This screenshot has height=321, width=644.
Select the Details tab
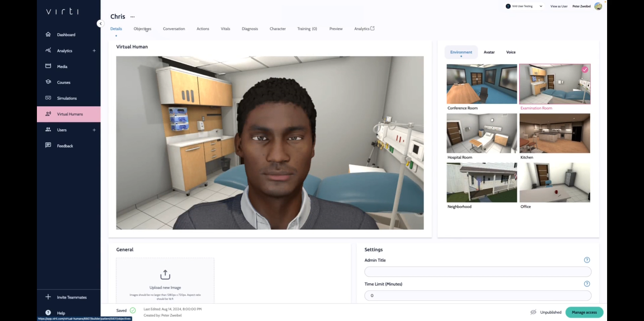click(x=116, y=29)
